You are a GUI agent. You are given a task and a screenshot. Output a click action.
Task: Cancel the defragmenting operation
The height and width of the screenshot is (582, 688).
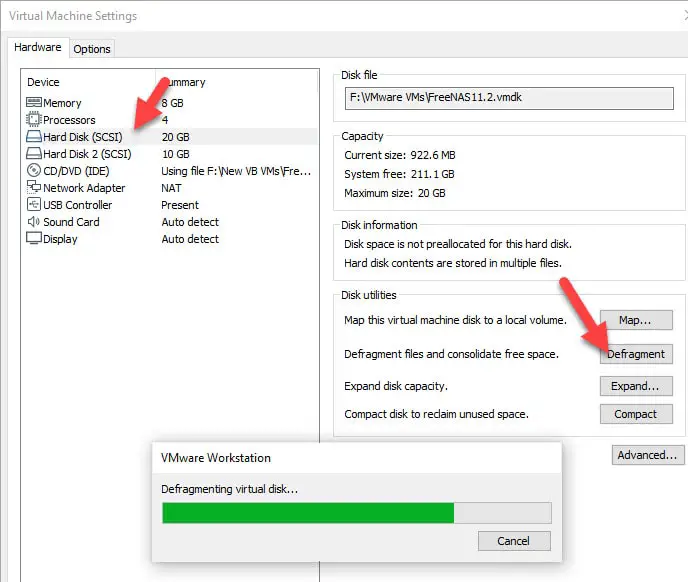point(514,541)
